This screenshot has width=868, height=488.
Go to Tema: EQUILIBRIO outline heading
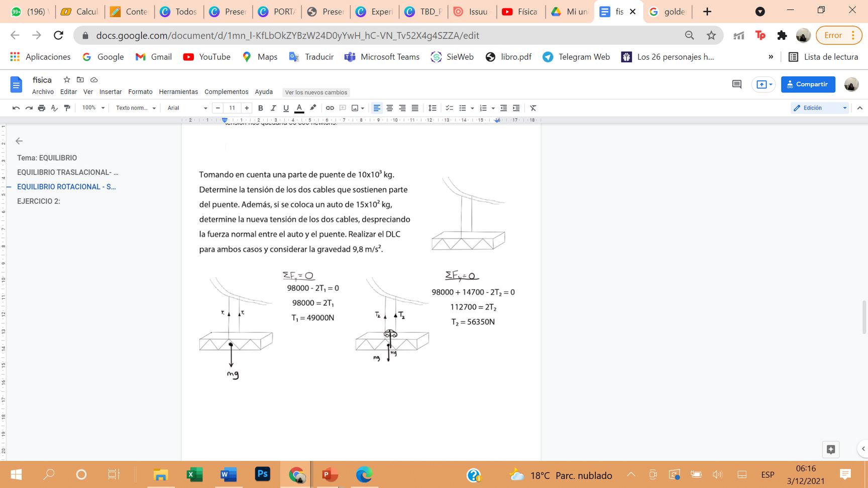tap(47, 158)
